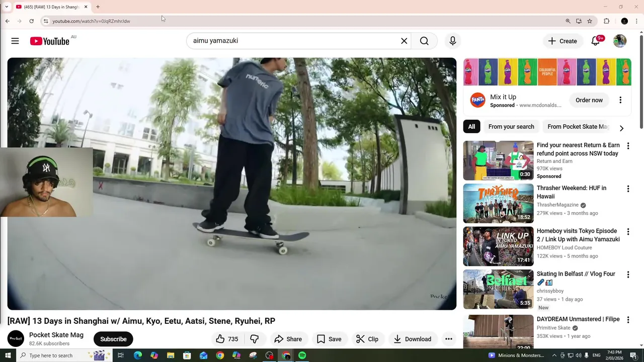Click the browser address bar URL
Image resolution: width=644 pixels, height=362 pixels.
[91, 21]
